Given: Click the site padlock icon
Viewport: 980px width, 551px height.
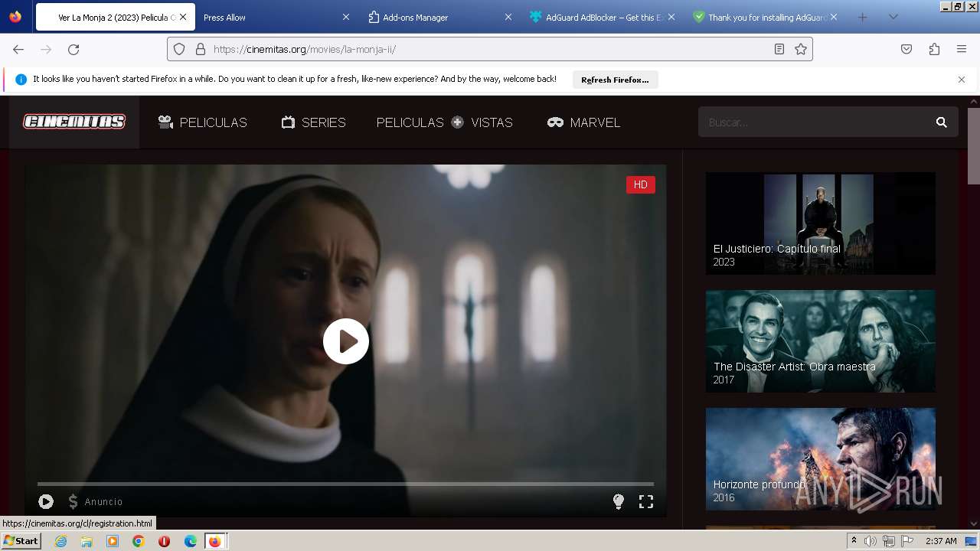Looking at the screenshot, I should (201, 49).
